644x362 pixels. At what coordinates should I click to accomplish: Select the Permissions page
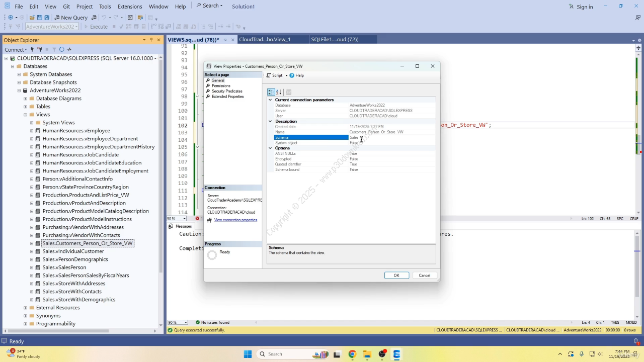tap(221, 86)
